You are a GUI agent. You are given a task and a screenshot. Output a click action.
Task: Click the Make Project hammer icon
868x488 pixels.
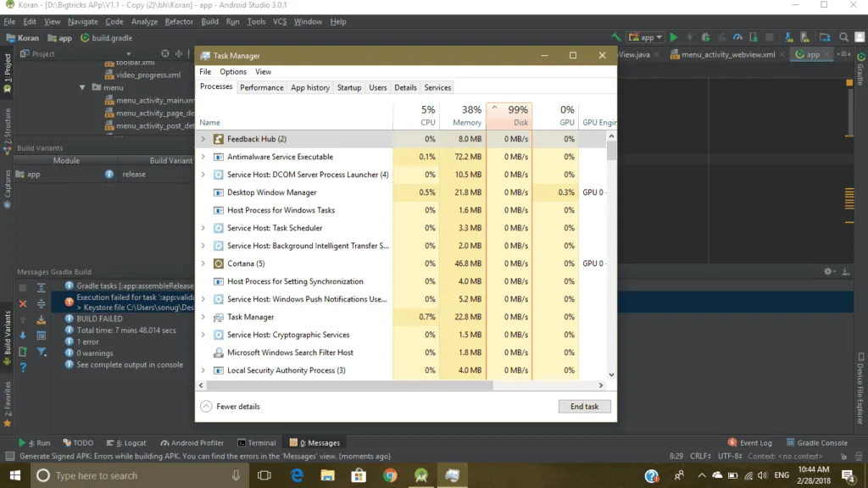(616, 37)
